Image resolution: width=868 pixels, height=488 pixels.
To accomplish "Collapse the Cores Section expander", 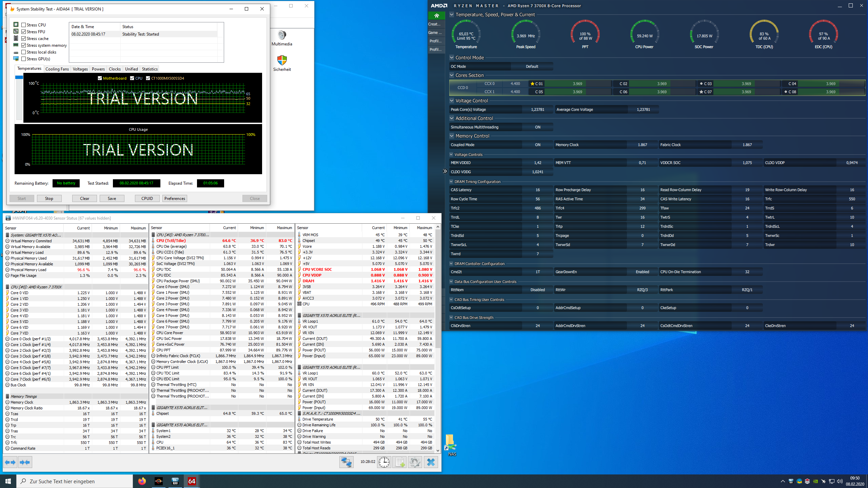I will pos(452,75).
